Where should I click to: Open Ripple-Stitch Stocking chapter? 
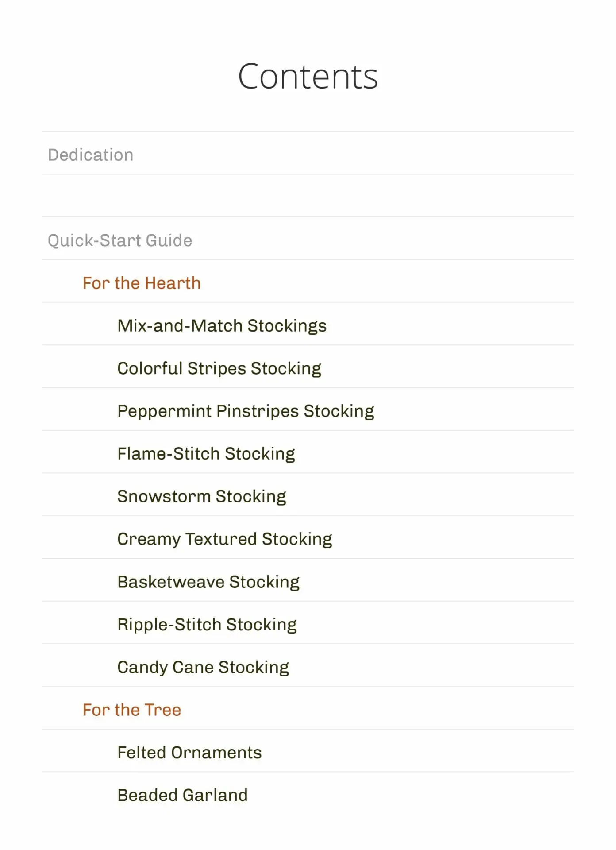(x=207, y=625)
